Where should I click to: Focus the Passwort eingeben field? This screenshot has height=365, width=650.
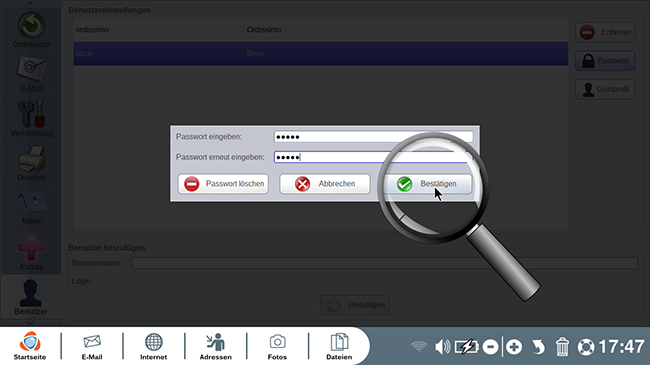[373, 137]
